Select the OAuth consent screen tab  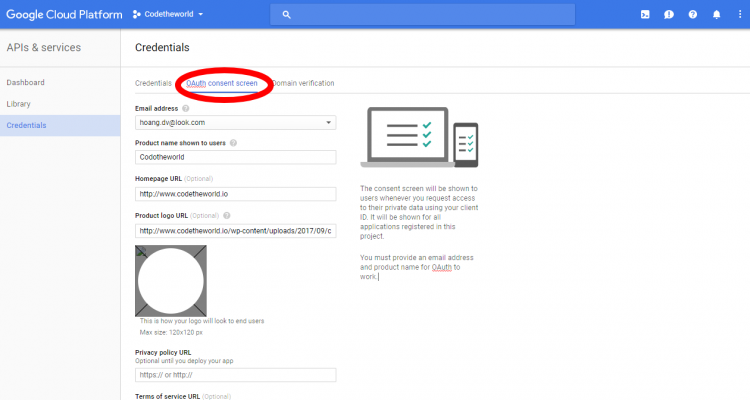[x=222, y=83]
